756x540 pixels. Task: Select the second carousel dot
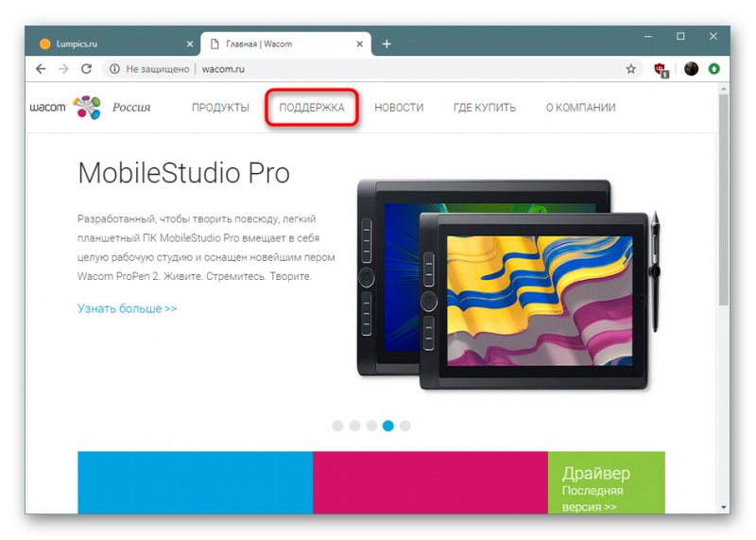tap(354, 426)
